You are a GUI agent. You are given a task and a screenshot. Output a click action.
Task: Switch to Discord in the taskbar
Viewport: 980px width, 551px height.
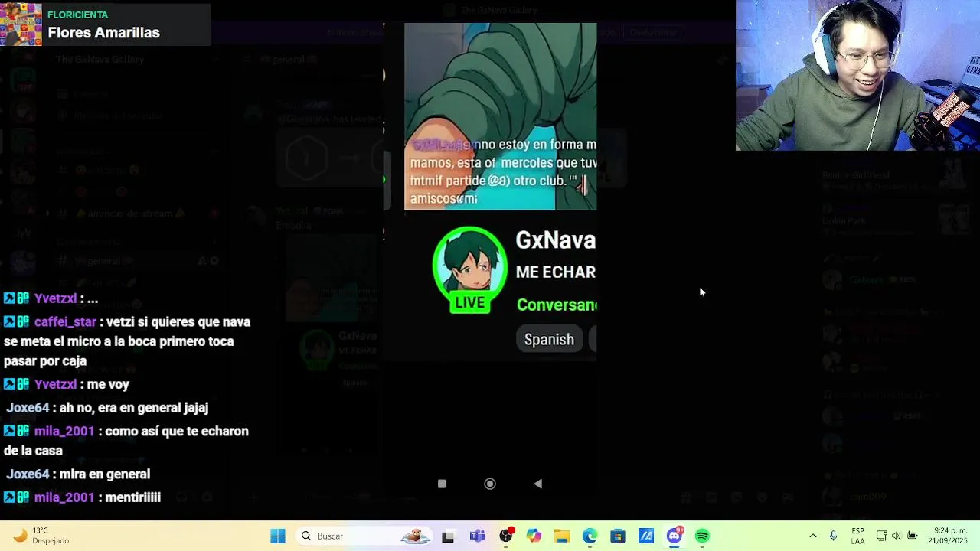click(674, 536)
